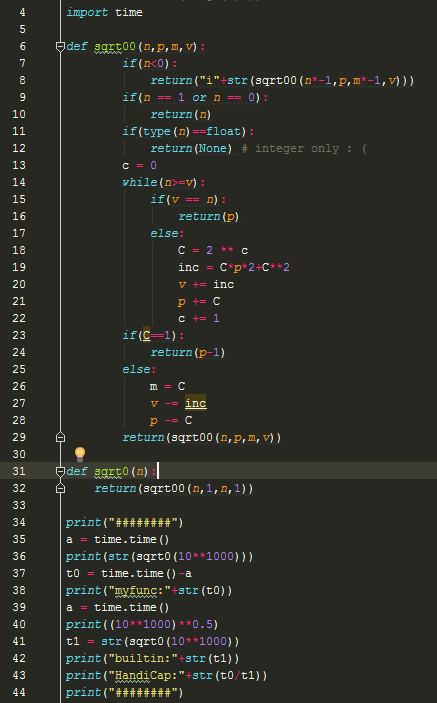Click the 'builtin:' print statement
437x703 pixels.
(153, 658)
